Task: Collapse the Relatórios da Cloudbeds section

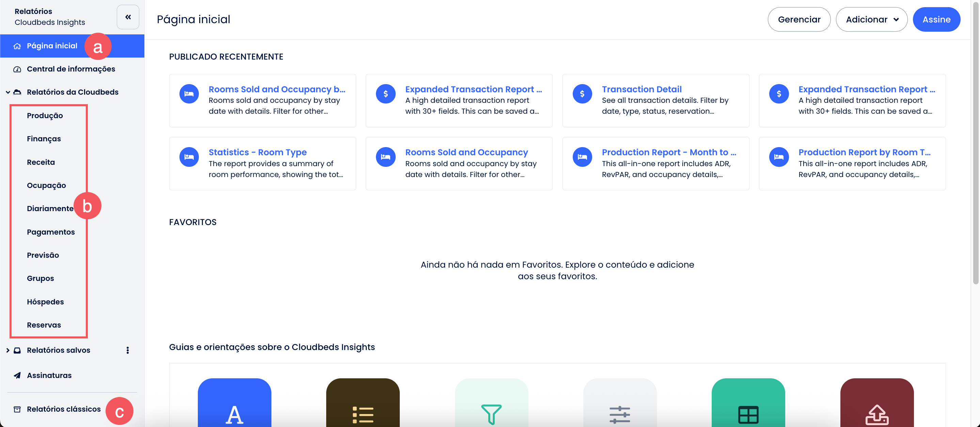Action: tap(8, 92)
